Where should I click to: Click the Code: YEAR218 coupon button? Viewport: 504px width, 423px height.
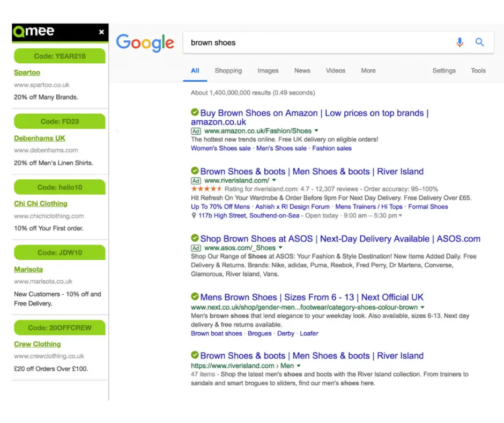[x=60, y=56]
